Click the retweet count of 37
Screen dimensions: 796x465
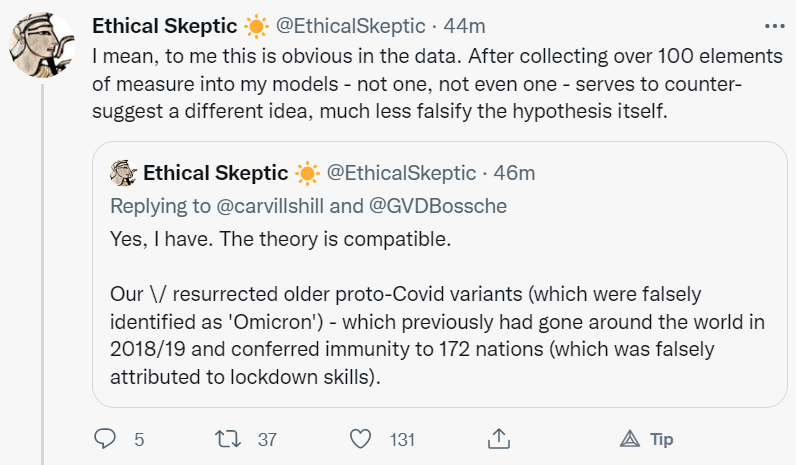tap(266, 439)
